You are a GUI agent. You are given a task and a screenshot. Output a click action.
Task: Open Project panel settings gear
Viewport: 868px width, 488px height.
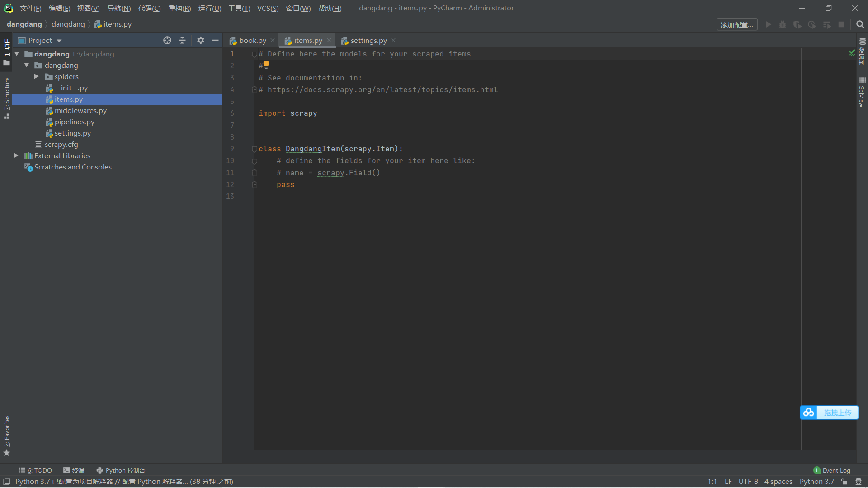pos(201,40)
